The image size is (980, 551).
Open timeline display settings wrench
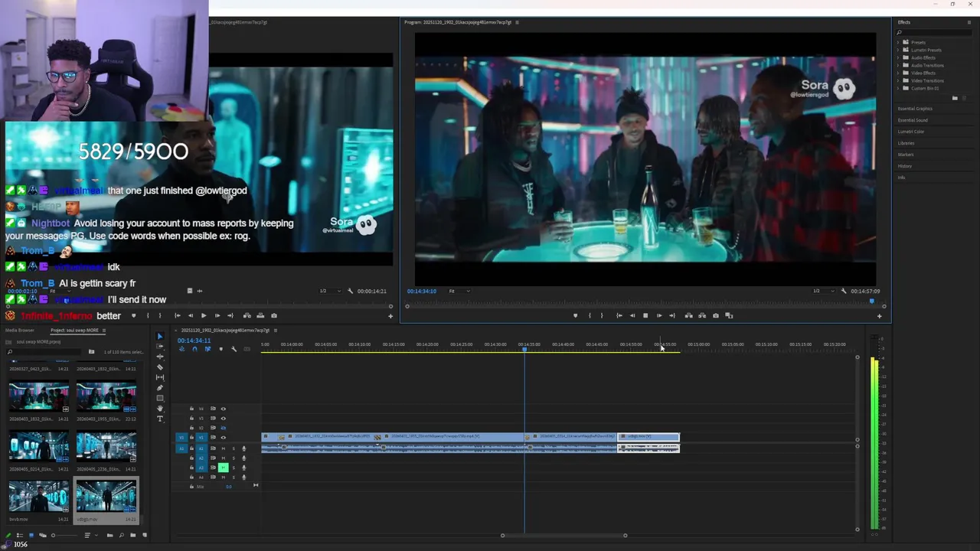click(234, 349)
